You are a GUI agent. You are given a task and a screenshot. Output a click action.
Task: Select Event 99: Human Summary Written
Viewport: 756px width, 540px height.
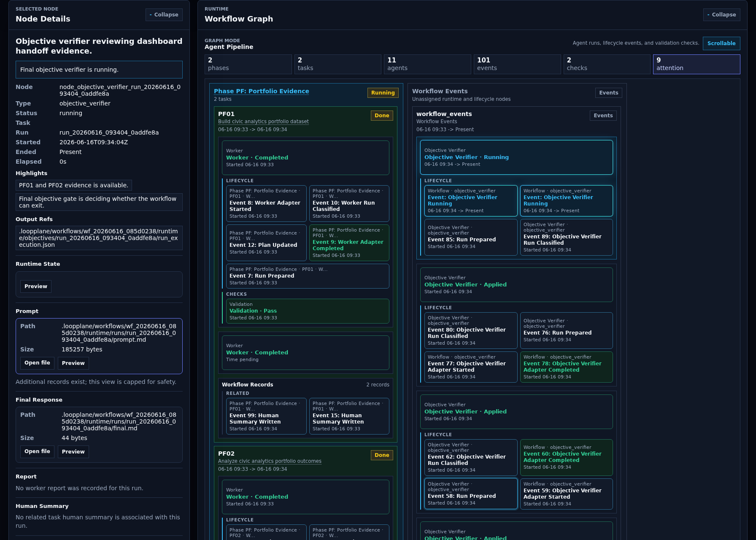[266, 416]
